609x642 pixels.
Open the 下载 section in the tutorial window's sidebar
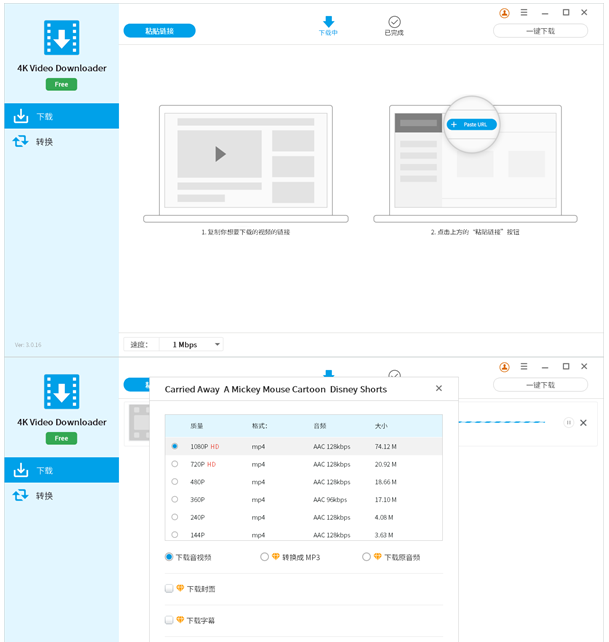click(61, 116)
